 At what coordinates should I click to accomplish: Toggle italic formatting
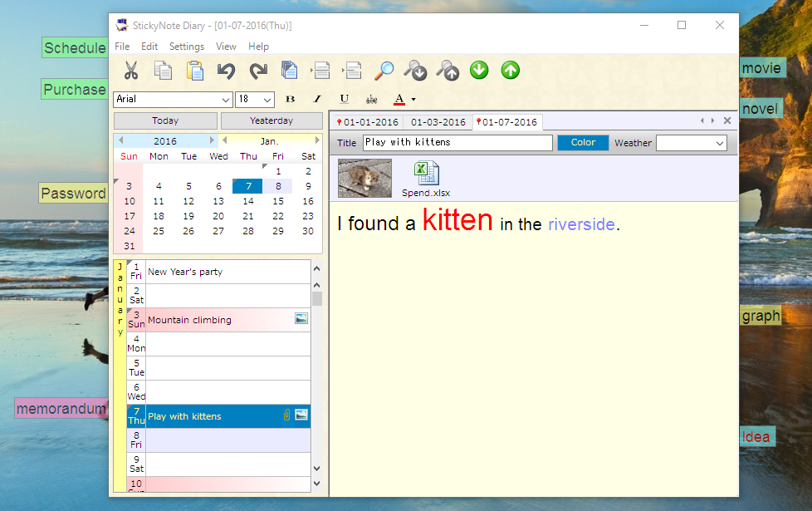click(316, 99)
